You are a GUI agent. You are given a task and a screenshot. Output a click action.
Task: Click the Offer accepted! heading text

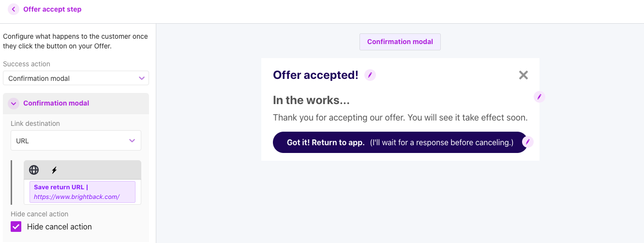[x=315, y=75]
